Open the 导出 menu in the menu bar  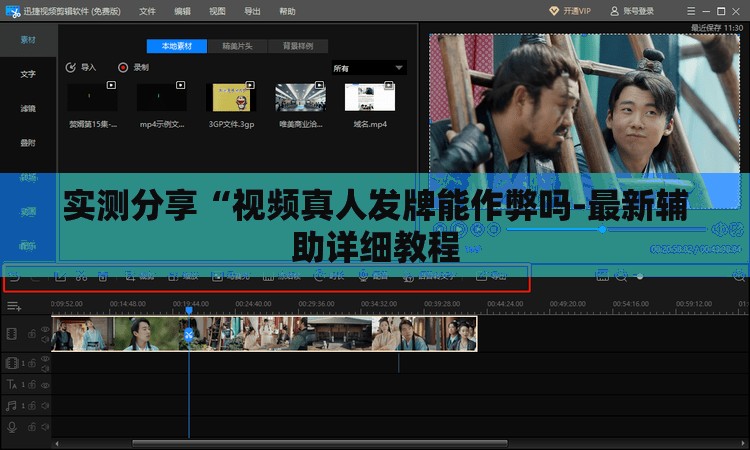tap(252, 11)
